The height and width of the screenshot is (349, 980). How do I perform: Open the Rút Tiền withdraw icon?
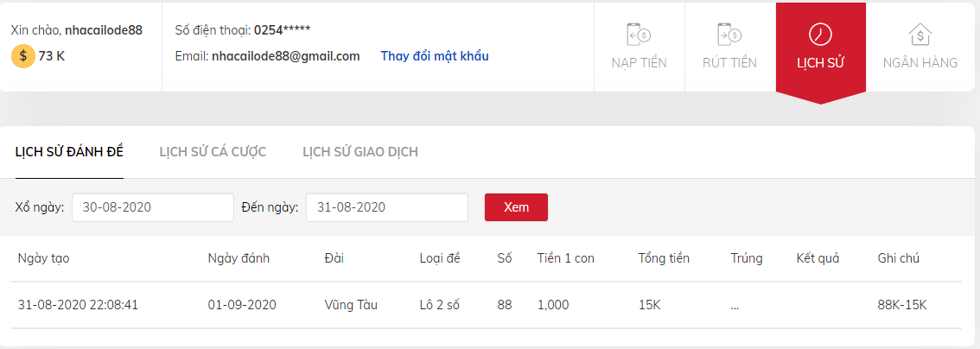tap(729, 35)
